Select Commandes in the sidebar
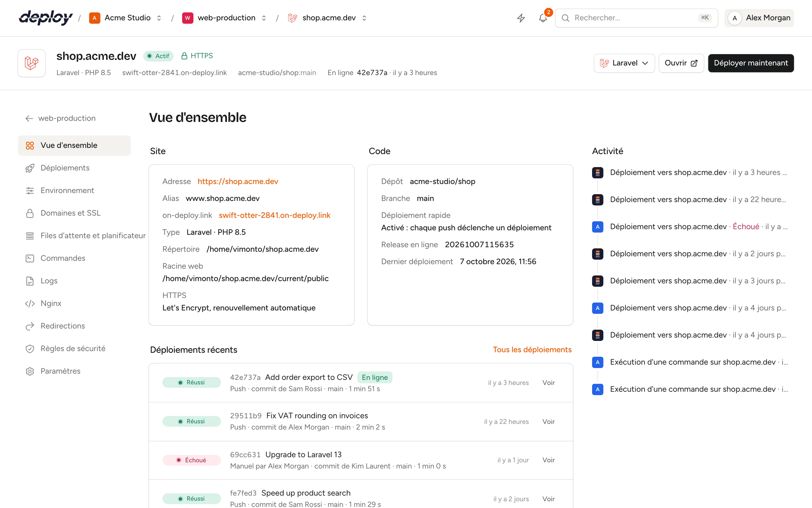The width and height of the screenshot is (812, 508). pos(74,258)
